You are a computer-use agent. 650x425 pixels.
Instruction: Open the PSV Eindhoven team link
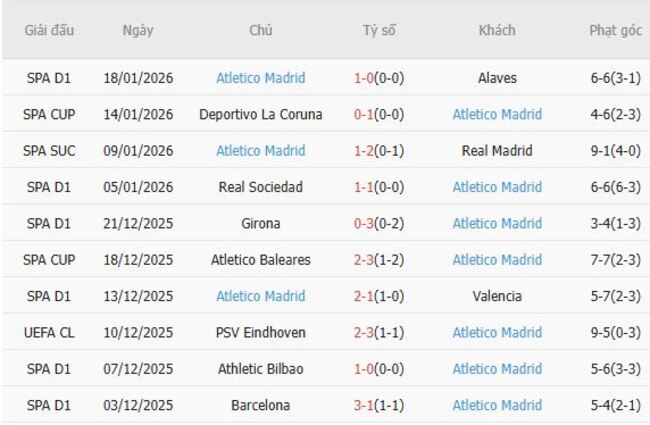(261, 333)
